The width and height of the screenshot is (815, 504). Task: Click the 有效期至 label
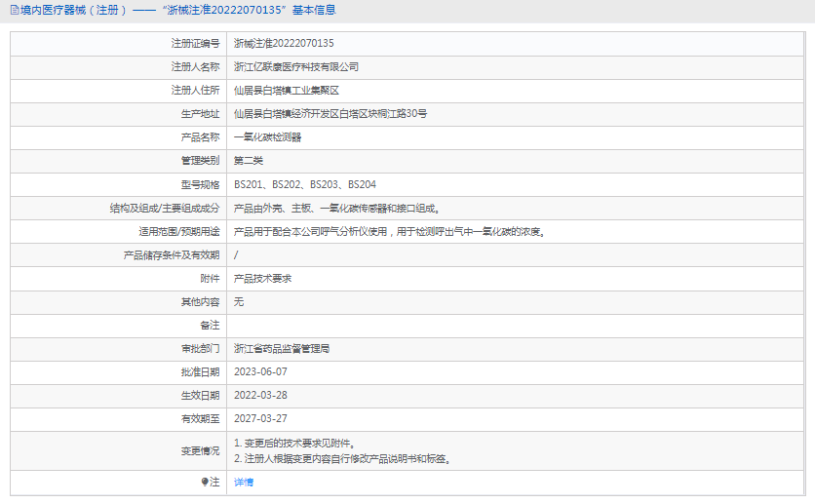[200, 419]
